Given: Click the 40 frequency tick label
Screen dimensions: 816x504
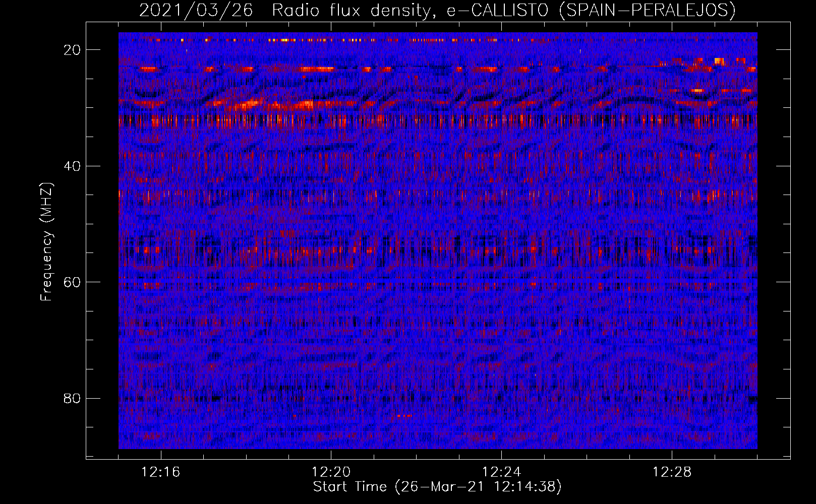Looking at the screenshot, I should 72,166.
